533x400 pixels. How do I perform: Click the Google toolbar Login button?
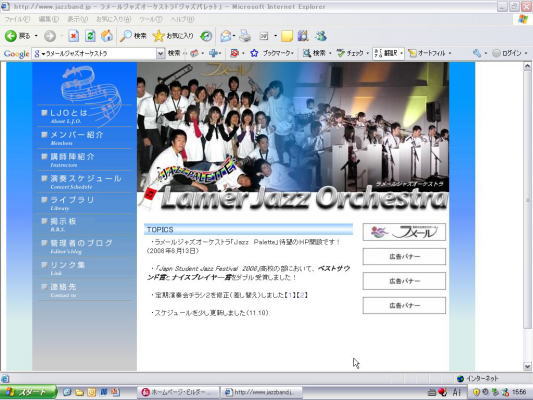click(506, 53)
